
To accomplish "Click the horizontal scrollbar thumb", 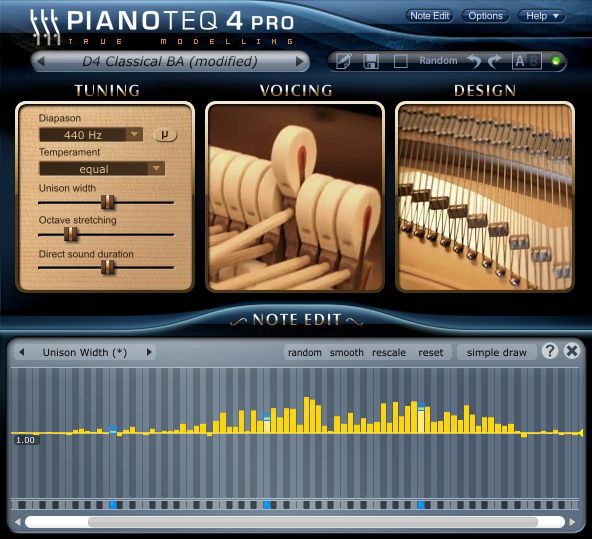I will (x=313, y=522).
